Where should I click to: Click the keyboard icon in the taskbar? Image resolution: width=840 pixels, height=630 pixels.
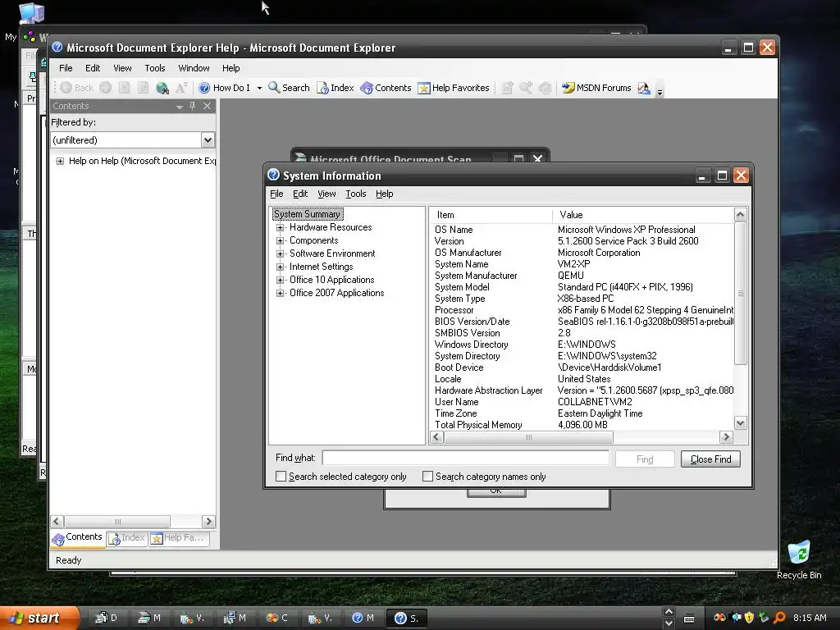[689, 619]
